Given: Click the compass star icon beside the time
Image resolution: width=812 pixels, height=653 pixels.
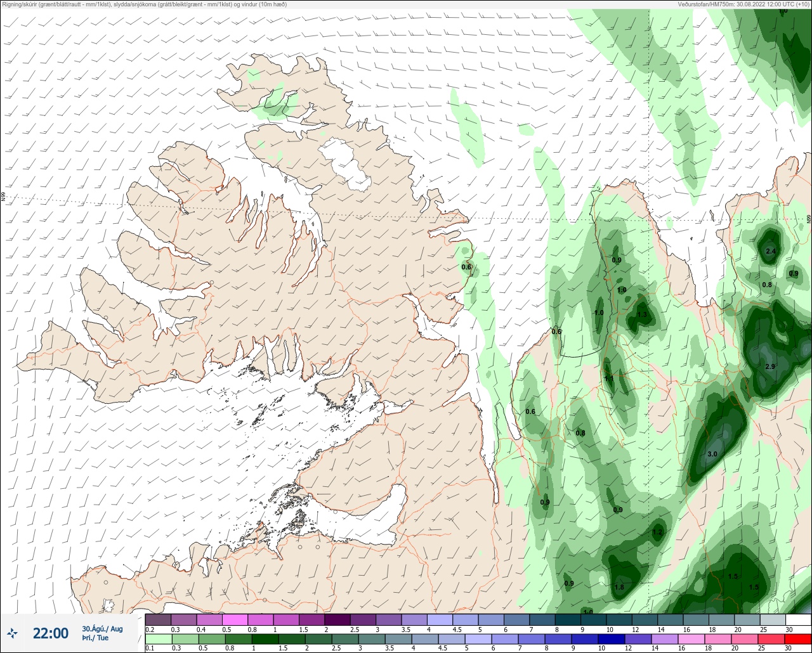Looking at the screenshot, I should [13, 633].
